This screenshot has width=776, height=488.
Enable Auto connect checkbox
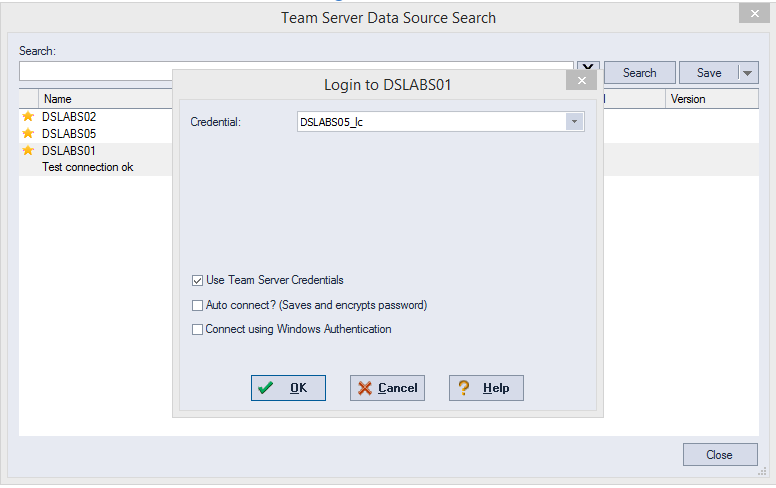point(197,305)
